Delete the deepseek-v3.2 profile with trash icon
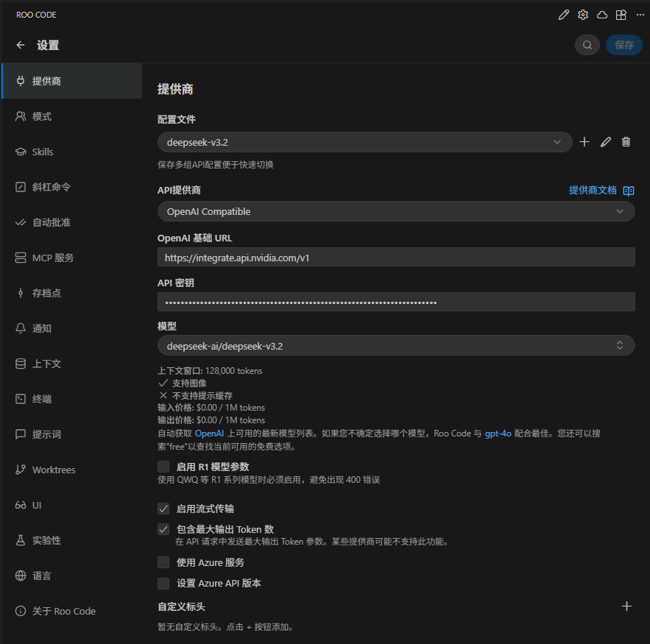Viewport: 650px width, 644px height. coord(626,142)
